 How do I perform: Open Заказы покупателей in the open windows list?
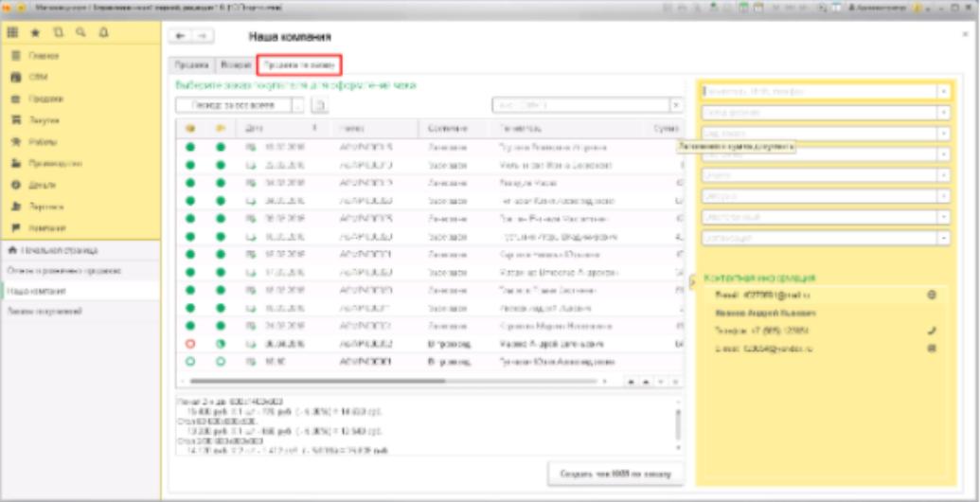[x=45, y=311]
